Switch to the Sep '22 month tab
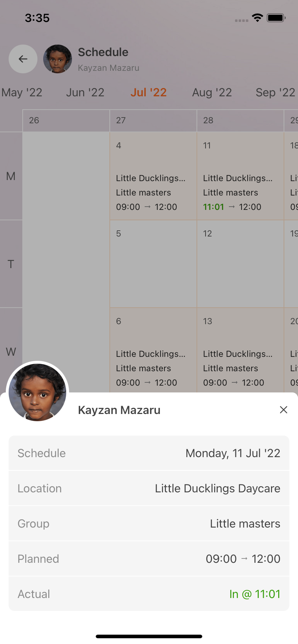The width and height of the screenshot is (298, 644). (x=275, y=93)
